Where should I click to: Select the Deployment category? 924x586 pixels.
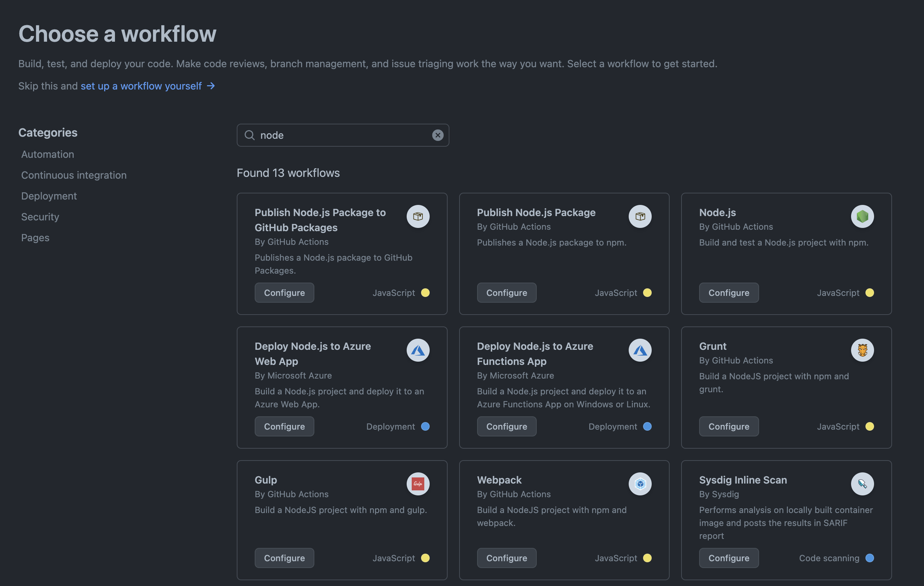tap(49, 196)
